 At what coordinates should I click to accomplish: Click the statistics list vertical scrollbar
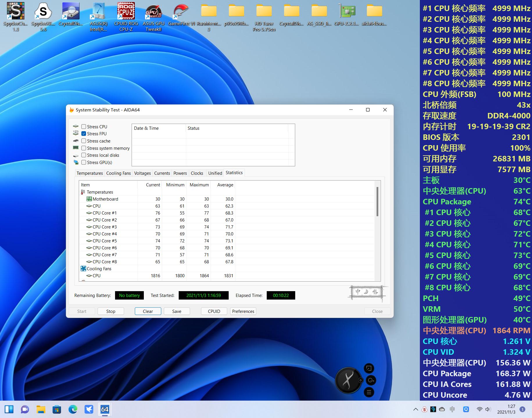(x=377, y=201)
